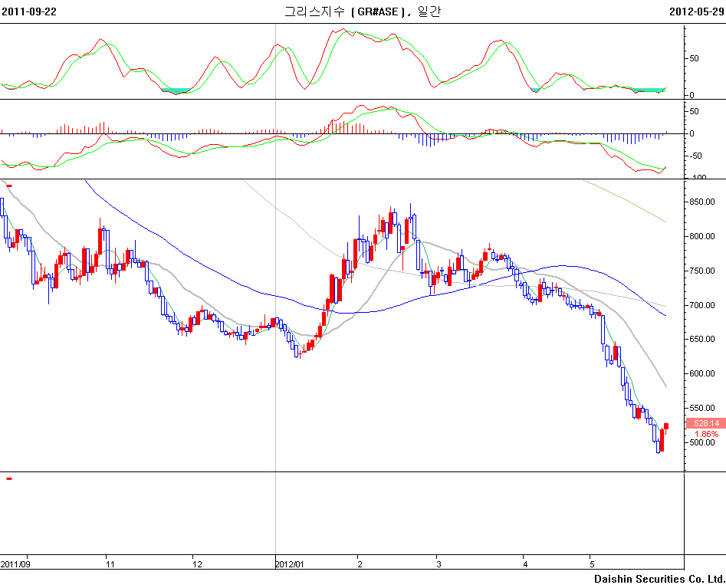
Task: Click the brown moving average line at top right
Action: [x=629, y=201]
